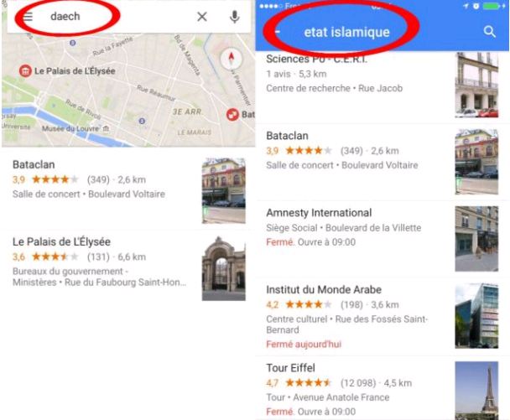Screen dimensions: 510x420
Task: Open Bataclan photo in daech results
Action: point(224,191)
